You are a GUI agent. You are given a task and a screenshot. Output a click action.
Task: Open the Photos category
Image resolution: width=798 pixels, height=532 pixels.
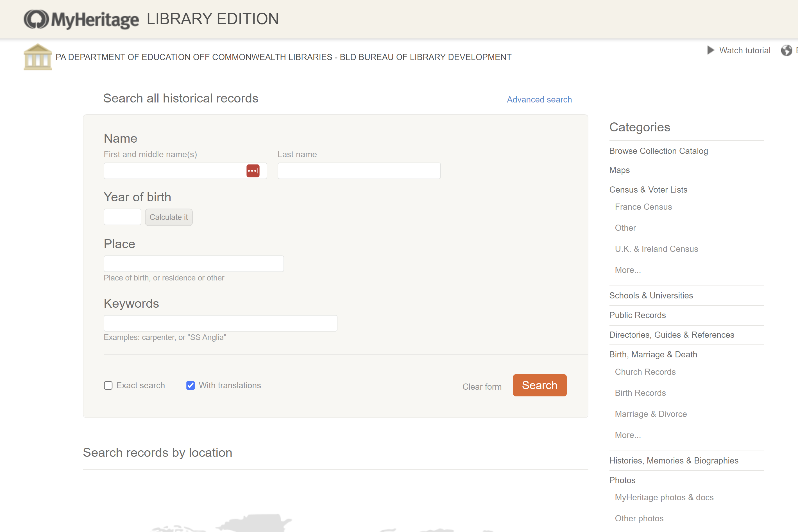pyautogui.click(x=622, y=480)
